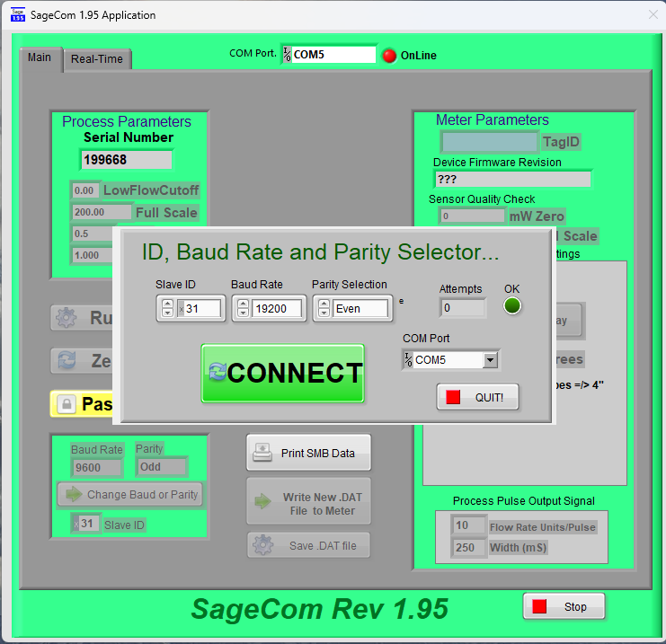
Task: Click ID, Baud Rate and Parity Selector title
Action: pos(320,251)
